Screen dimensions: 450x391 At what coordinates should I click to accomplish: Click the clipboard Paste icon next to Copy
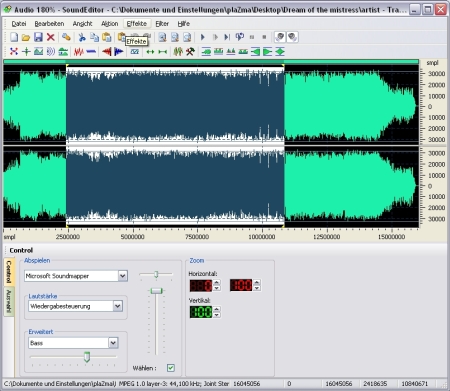click(107, 37)
